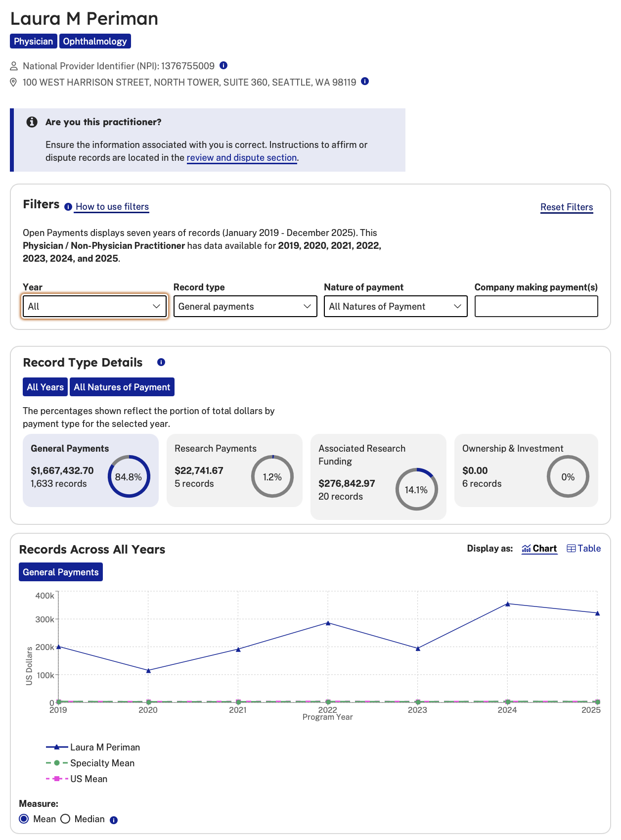This screenshot has width=621, height=840.
Task: Click the $1,667,432.70 amount text
Action: coord(62,470)
